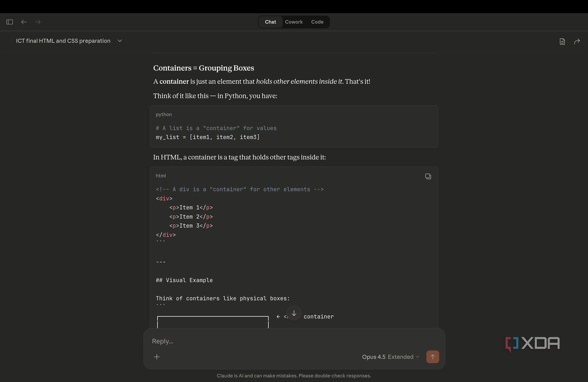Click the HTML comment 'A div is a "container"' line
This screenshot has height=382, width=588.
(x=240, y=189)
